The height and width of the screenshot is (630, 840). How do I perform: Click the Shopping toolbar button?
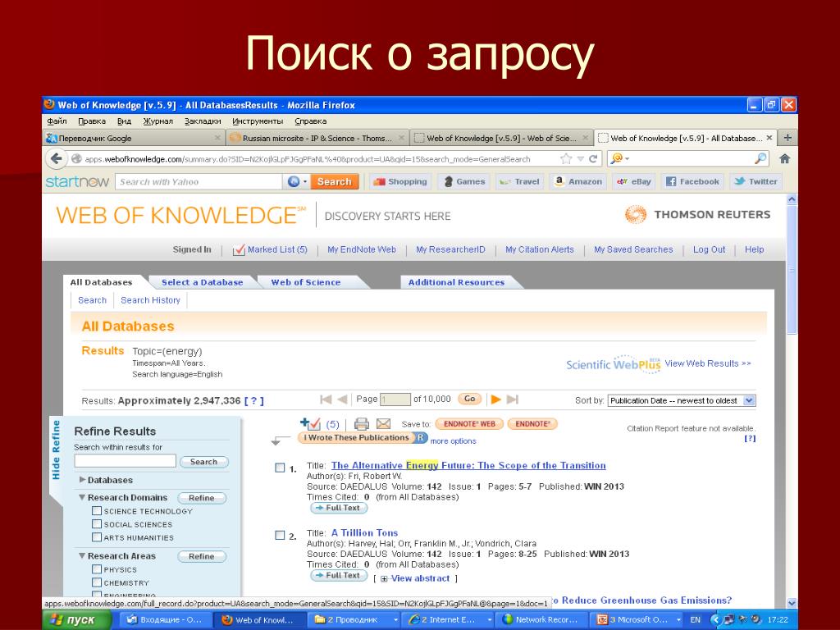coord(400,181)
